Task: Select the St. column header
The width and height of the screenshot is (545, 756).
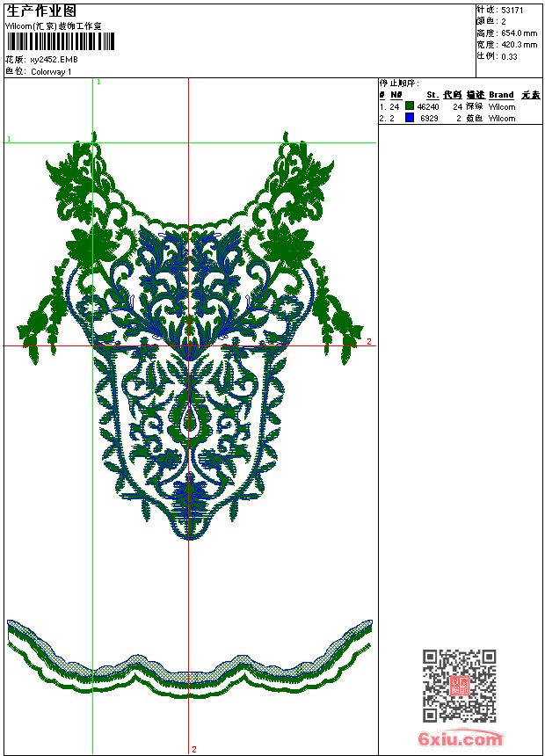Action: point(432,95)
